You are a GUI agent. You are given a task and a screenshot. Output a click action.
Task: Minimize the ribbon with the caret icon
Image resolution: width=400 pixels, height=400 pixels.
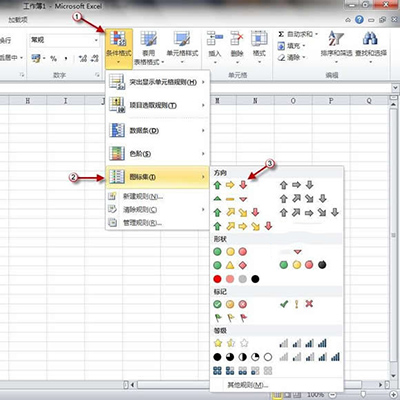348,20
